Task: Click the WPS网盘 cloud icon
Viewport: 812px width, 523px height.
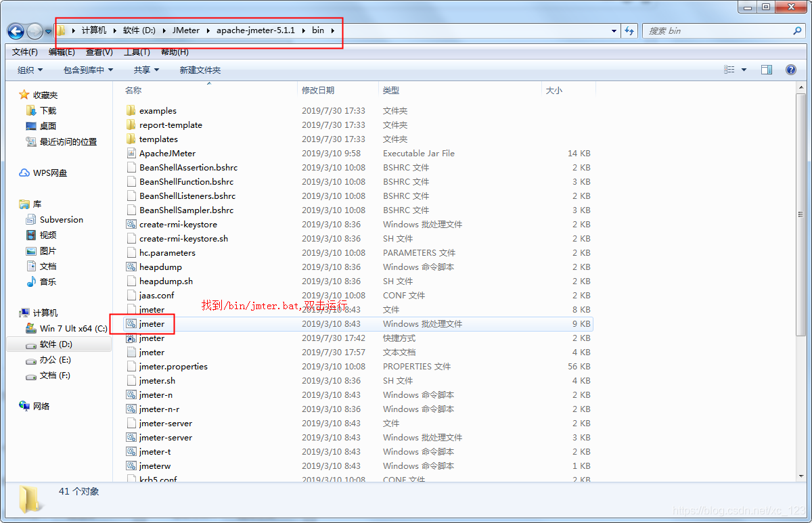Action: click(x=24, y=173)
